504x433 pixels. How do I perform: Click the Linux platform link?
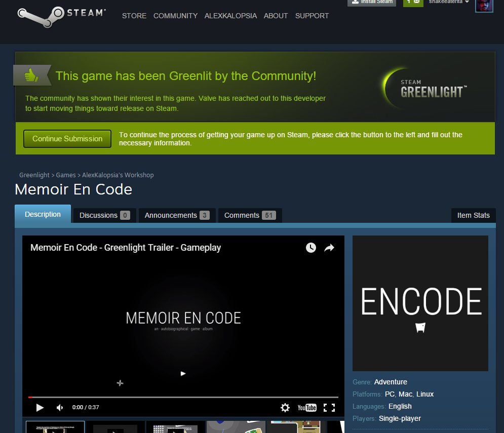425,394
